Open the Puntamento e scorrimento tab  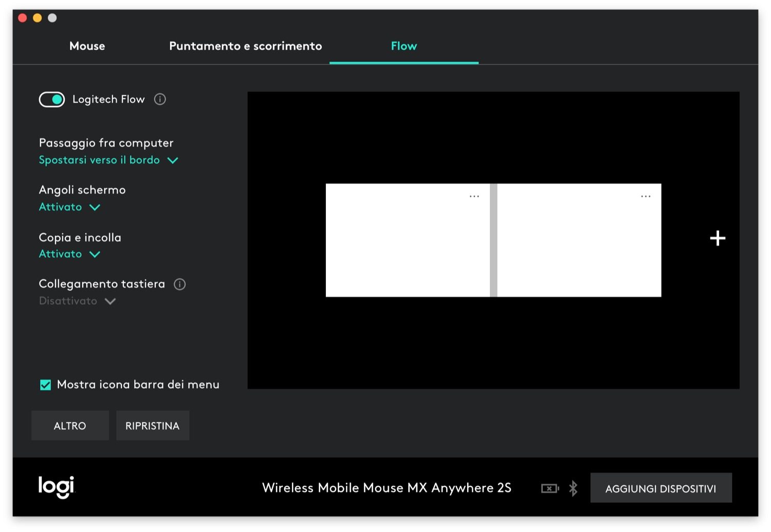click(245, 46)
